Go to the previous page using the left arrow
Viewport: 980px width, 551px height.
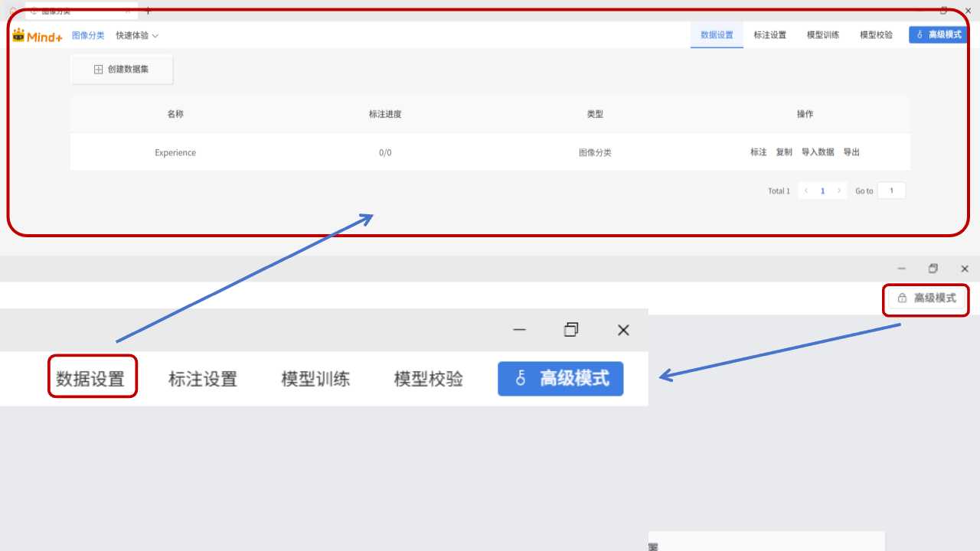[x=806, y=191]
